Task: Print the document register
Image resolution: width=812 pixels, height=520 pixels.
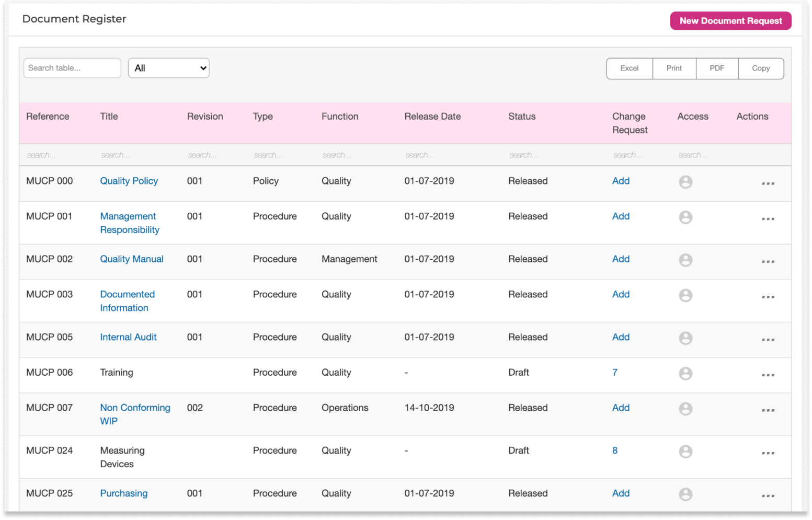Action: pos(674,68)
